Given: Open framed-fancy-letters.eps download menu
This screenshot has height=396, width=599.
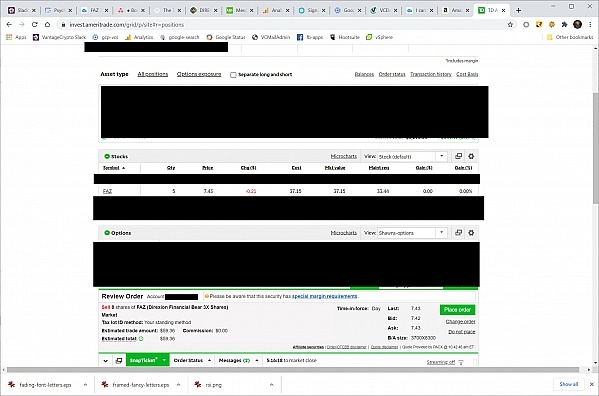Looking at the screenshot, I should tap(178, 385).
